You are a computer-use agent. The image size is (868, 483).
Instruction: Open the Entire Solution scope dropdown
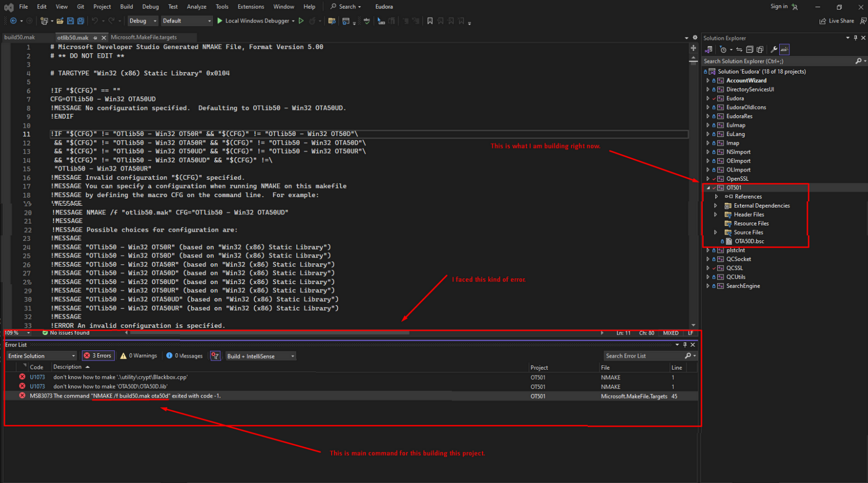pos(41,356)
